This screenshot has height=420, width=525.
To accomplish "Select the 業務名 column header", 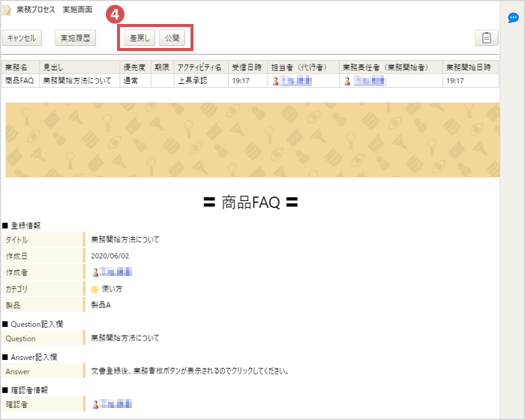I will click(20, 67).
